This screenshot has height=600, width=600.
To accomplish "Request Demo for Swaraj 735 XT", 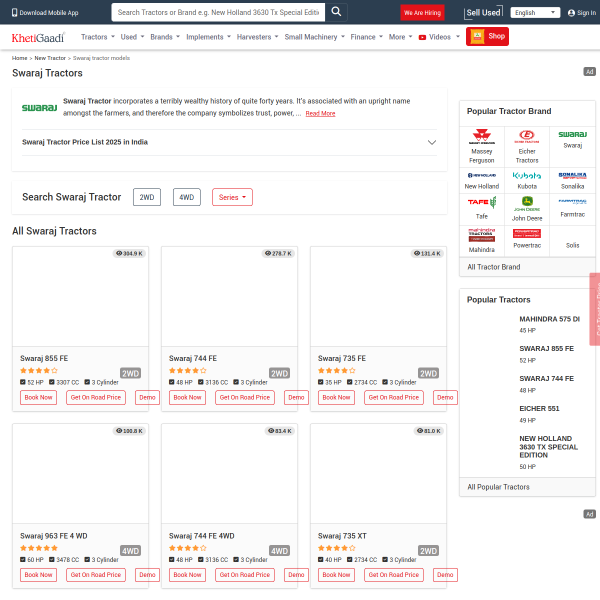I will [445, 575].
